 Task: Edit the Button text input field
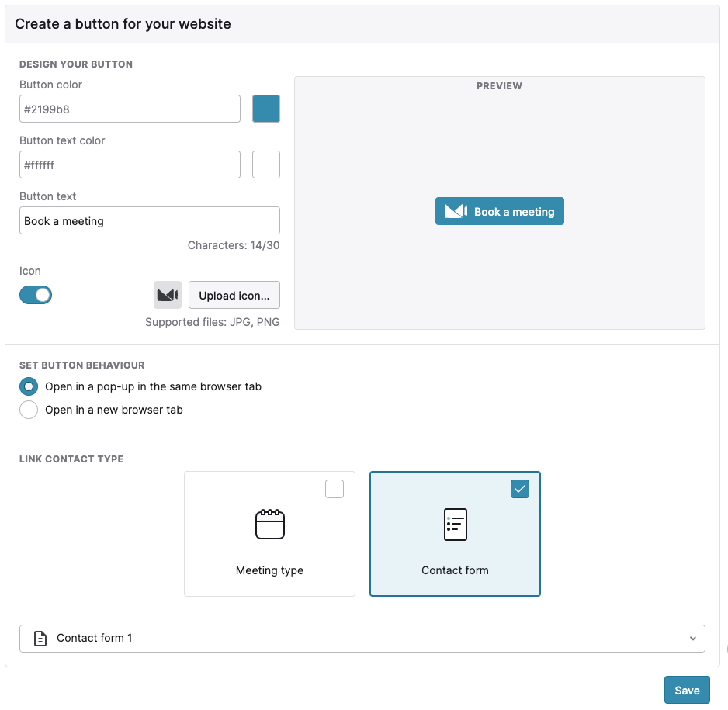(x=150, y=220)
